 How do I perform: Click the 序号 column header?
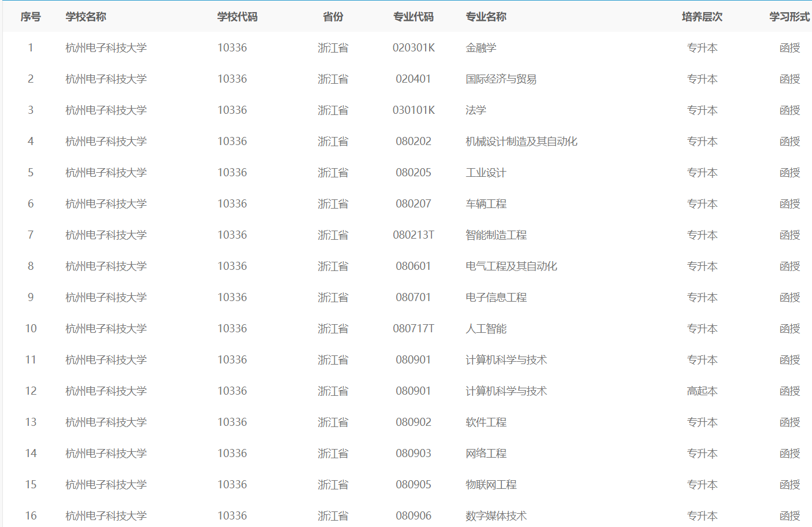(31, 17)
